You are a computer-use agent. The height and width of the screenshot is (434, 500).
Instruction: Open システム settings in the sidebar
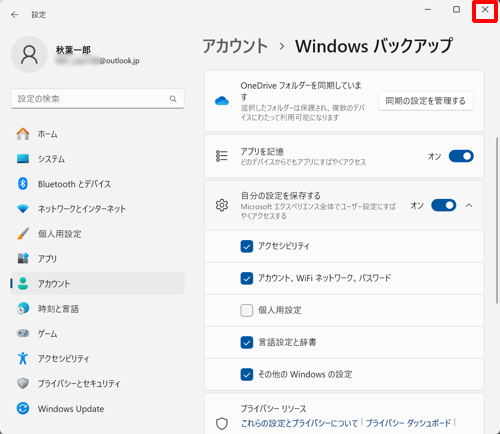pyautogui.click(x=97, y=159)
